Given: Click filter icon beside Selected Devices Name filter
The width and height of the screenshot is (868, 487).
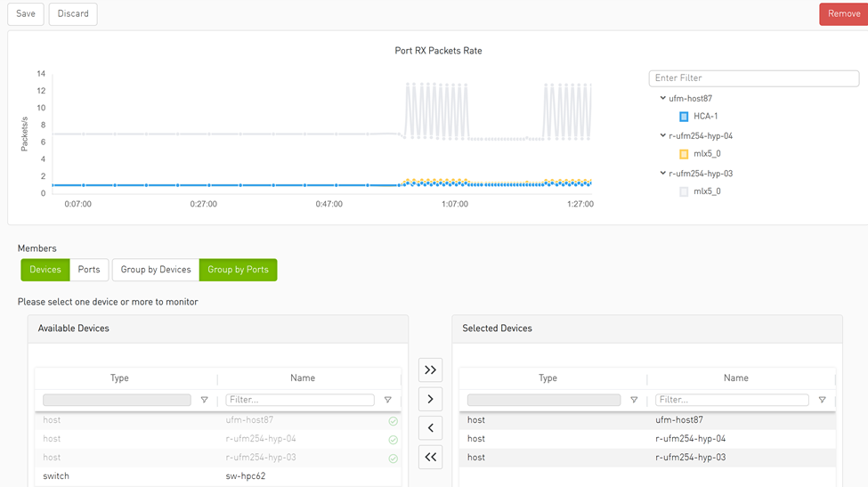Looking at the screenshot, I should tap(822, 401).
